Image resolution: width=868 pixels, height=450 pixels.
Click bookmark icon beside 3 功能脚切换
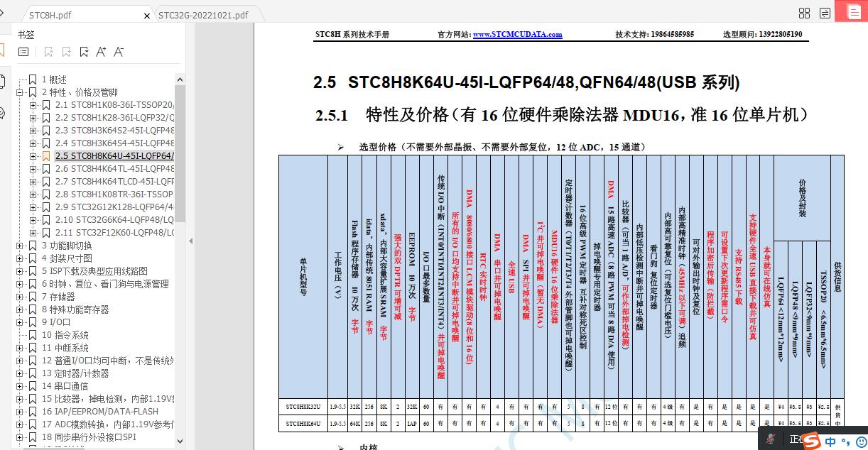tap(33, 246)
